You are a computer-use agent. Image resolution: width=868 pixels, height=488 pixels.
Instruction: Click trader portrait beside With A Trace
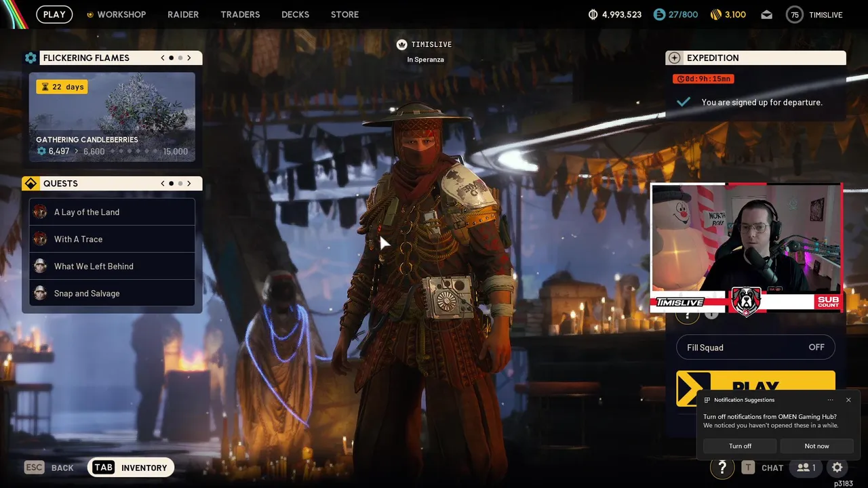pyautogui.click(x=40, y=239)
